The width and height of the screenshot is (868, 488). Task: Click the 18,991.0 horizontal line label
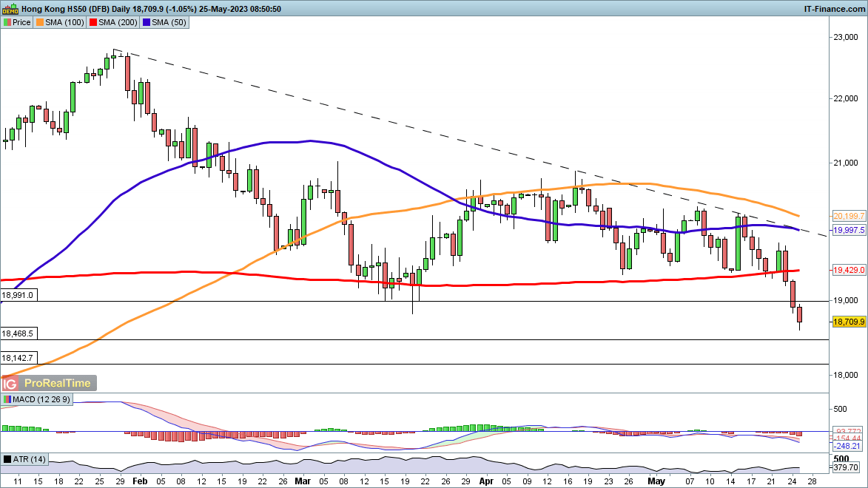coord(18,296)
